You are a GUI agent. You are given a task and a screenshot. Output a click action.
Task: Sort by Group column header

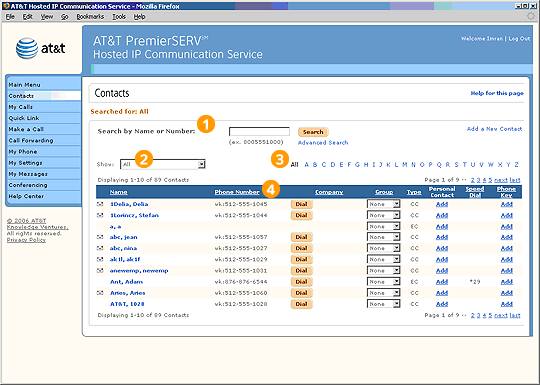click(x=384, y=192)
